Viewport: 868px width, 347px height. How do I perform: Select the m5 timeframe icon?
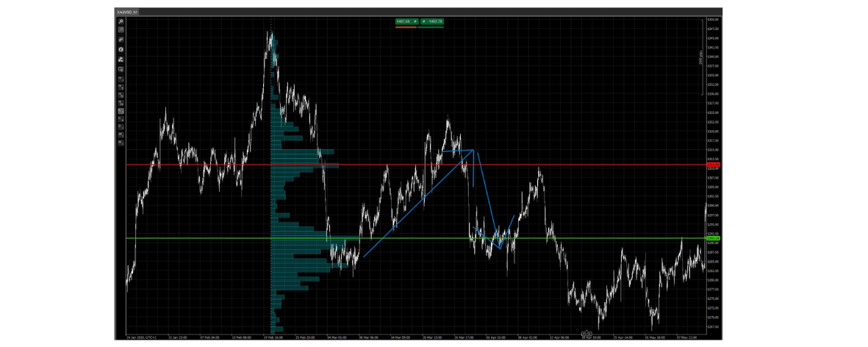[121, 87]
